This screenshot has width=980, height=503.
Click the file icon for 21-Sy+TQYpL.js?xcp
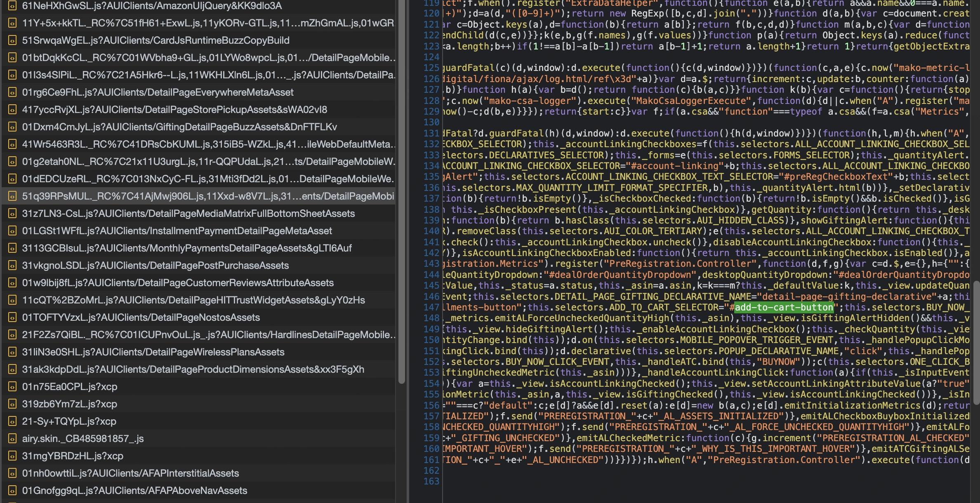(x=12, y=421)
